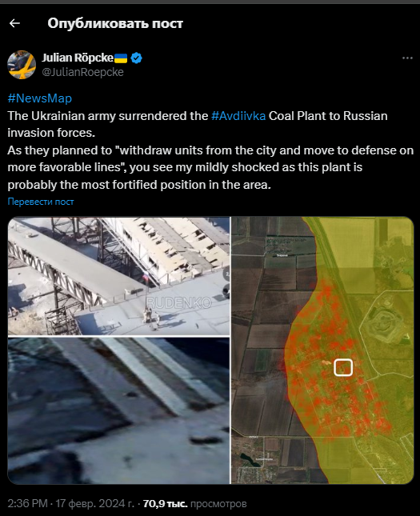Open the satellite map image
The height and width of the screenshot is (516, 420).
pos(322,350)
